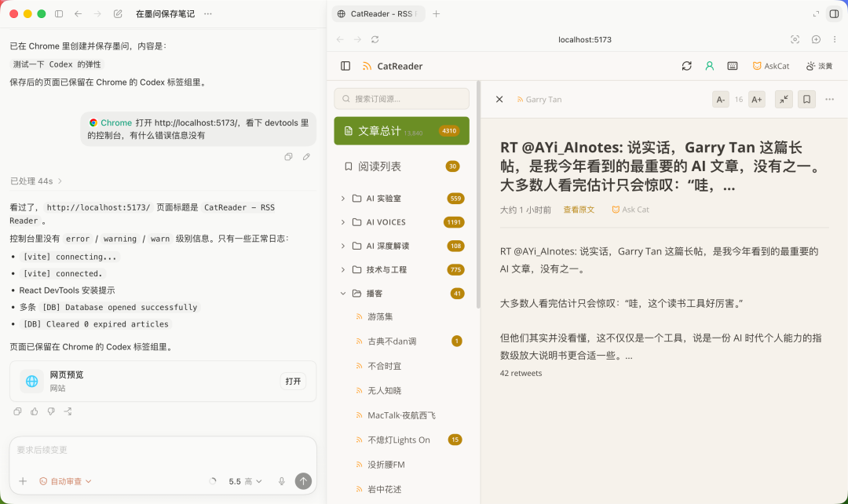Screen dimensions: 848x504
Task: Expand the 技术与工程 folder
Action: (343, 270)
